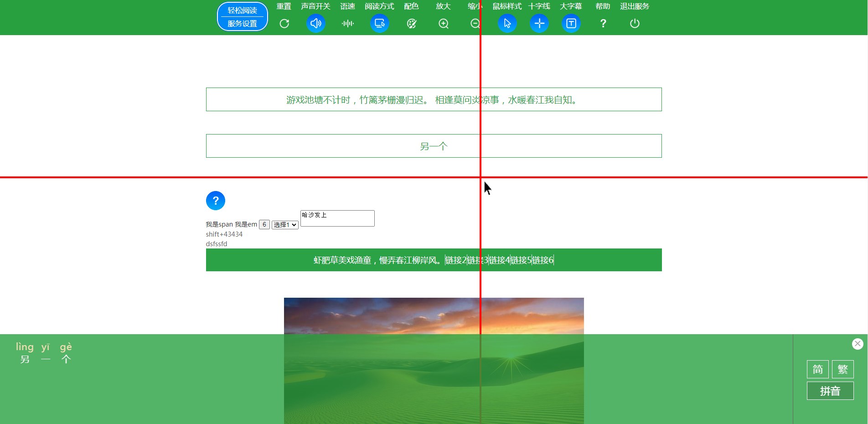The image size is (868, 424).
Task: Click the text 虾肥草美戏渔童，慢弄春江柳岸风
Action: (x=377, y=260)
